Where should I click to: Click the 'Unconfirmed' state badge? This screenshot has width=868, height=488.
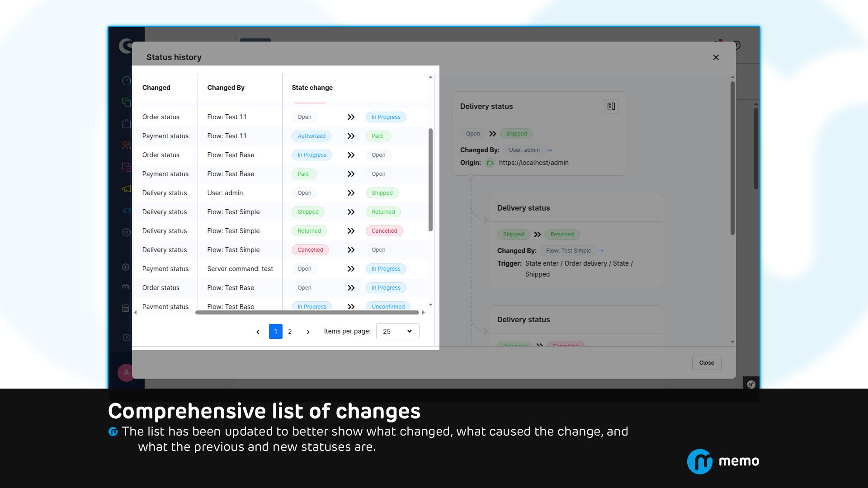tap(388, 306)
